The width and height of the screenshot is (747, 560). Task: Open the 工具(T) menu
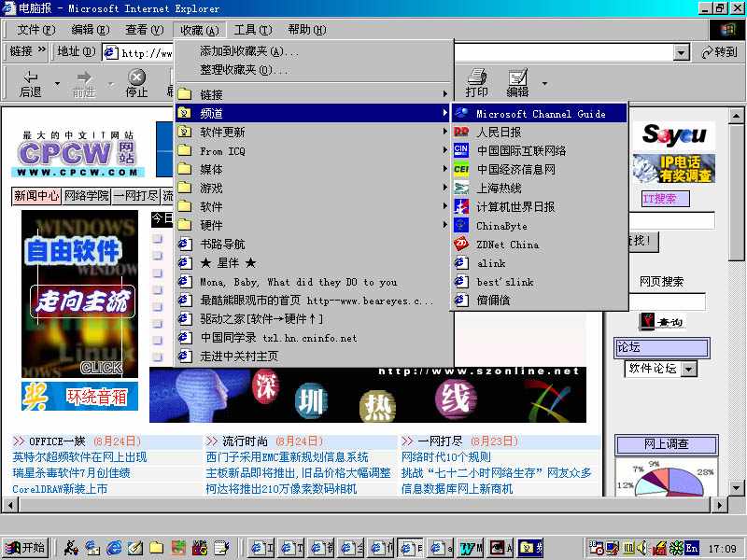252,30
